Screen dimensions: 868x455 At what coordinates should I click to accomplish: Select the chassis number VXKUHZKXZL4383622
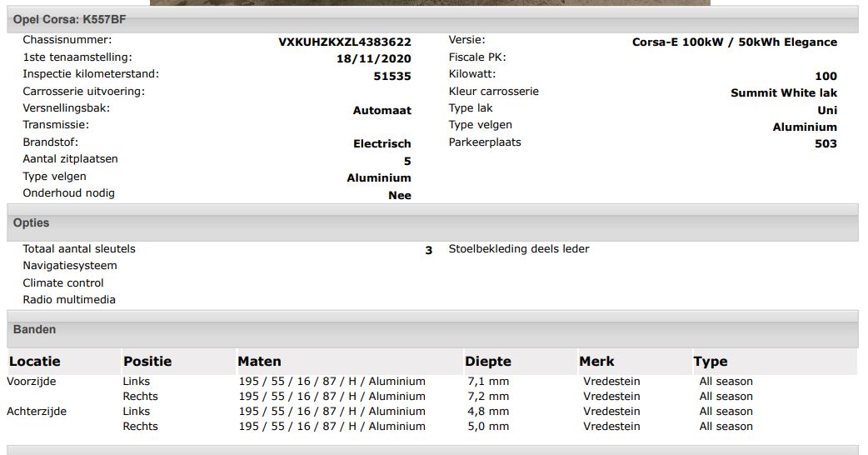(x=344, y=42)
